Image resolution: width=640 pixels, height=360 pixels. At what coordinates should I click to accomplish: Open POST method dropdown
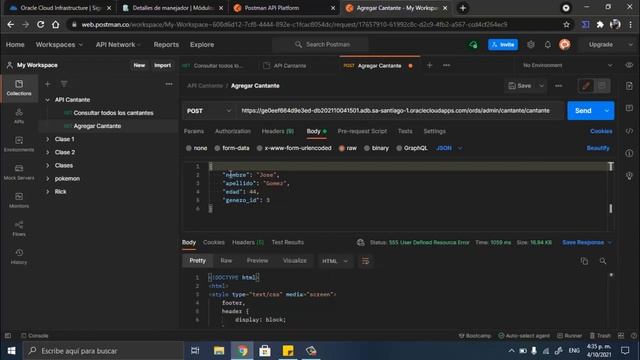[x=208, y=111]
